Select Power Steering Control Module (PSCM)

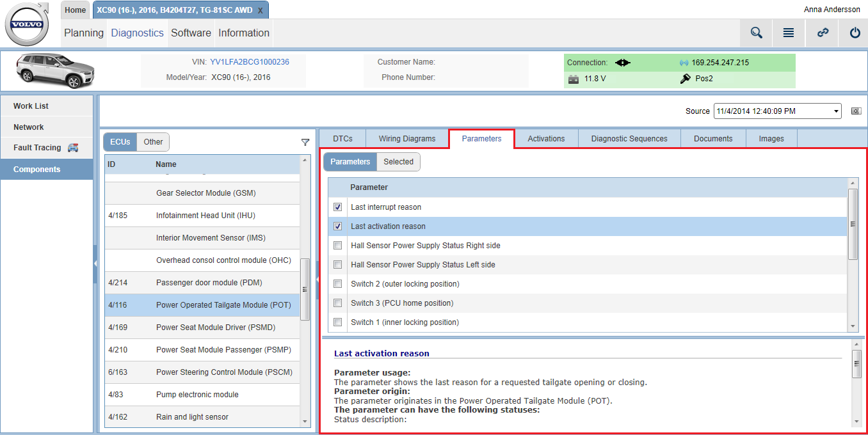pyautogui.click(x=202, y=372)
